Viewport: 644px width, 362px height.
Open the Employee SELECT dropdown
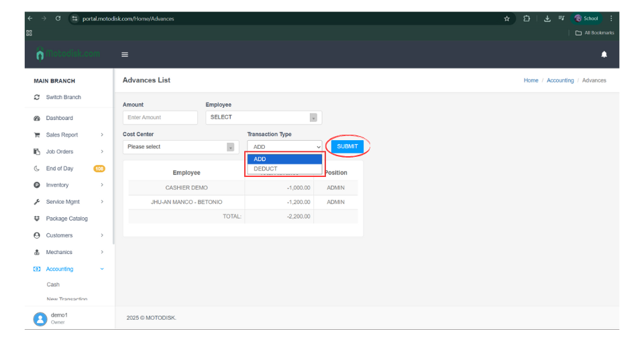(264, 117)
